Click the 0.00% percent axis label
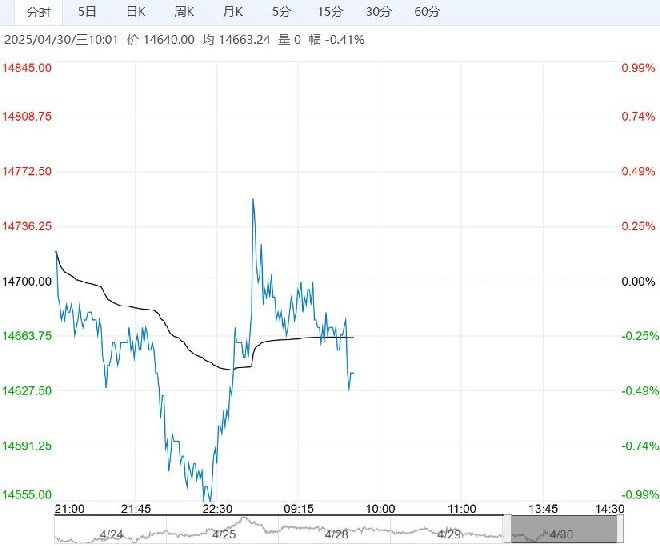Image resolution: width=660 pixels, height=546 pixels. [639, 281]
